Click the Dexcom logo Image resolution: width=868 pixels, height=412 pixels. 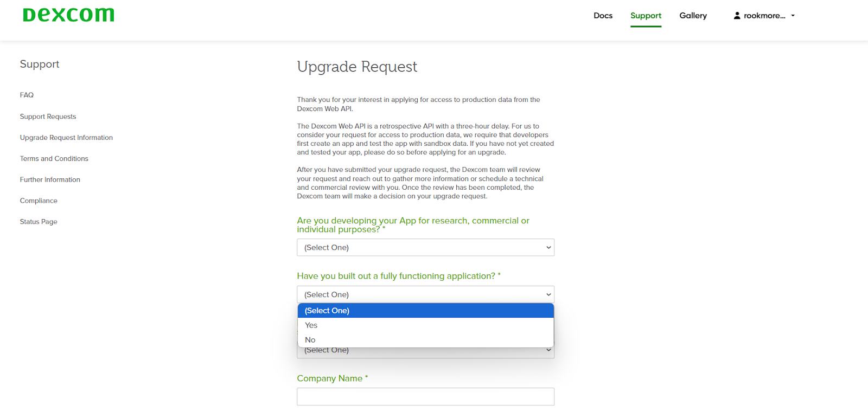coord(68,15)
